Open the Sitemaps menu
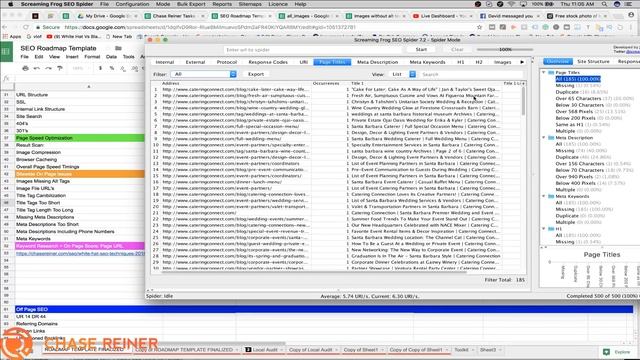 [x=250, y=4]
